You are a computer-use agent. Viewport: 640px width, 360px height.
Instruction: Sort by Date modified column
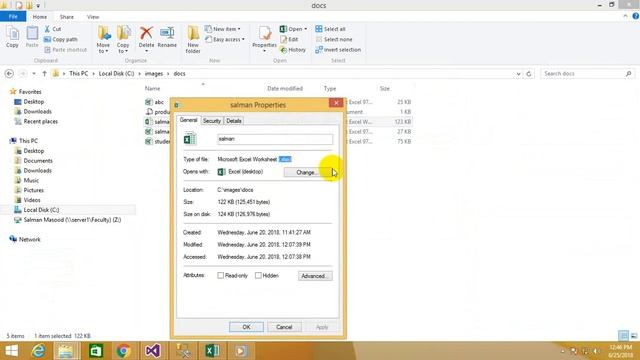pos(285,89)
